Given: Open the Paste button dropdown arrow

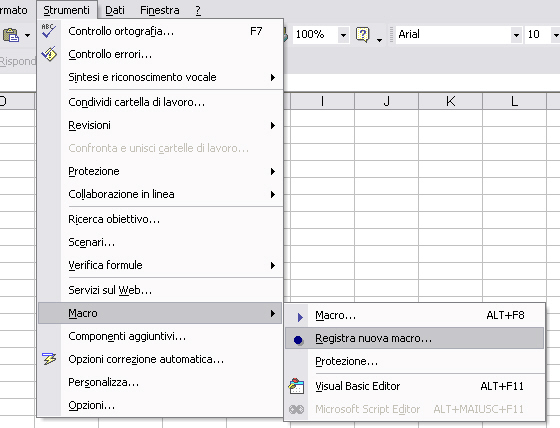Looking at the screenshot, I should [28, 35].
